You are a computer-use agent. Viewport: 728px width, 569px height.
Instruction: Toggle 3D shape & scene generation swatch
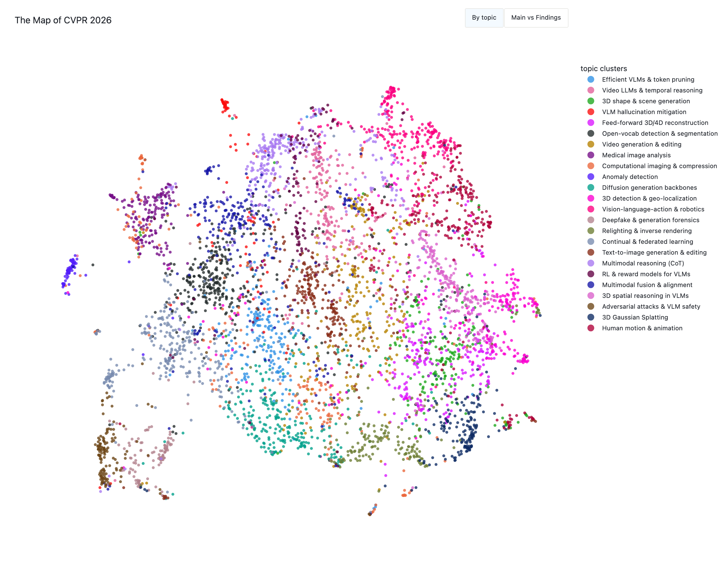[x=591, y=101]
